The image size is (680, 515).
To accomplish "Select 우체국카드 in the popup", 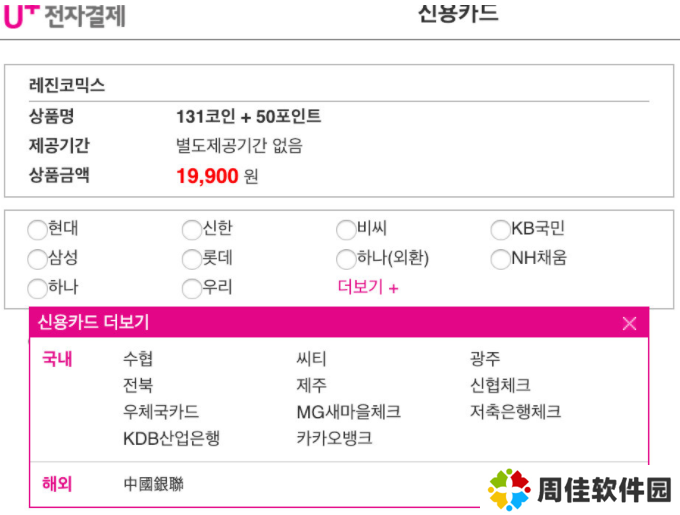I will [161, 411].
